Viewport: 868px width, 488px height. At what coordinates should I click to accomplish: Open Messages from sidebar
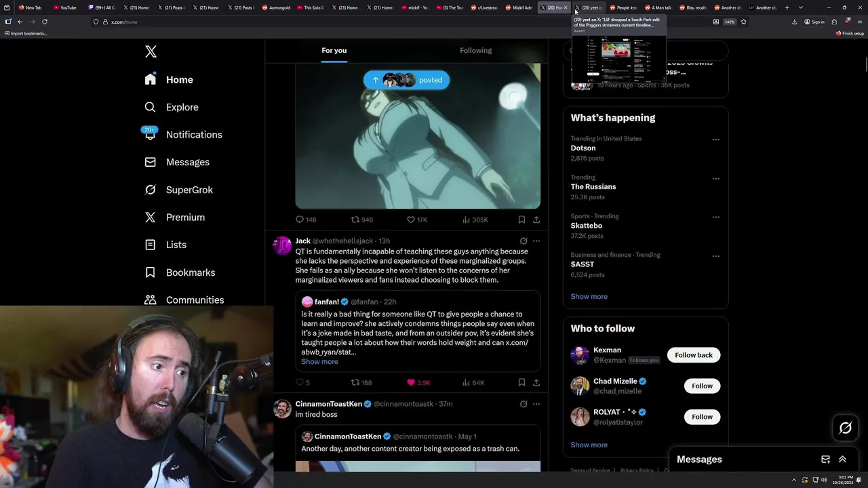[177, 162]
